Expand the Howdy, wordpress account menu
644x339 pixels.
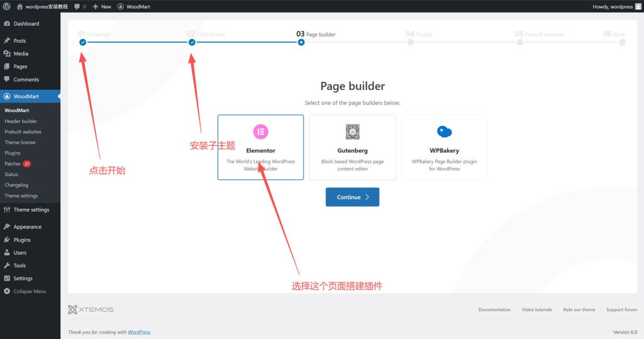coord(613,6)
